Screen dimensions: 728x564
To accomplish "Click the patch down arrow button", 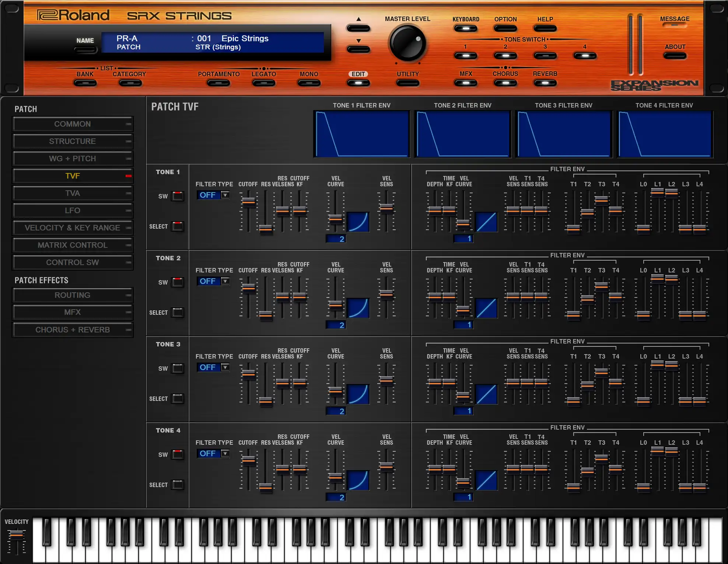I will (358, 49).
